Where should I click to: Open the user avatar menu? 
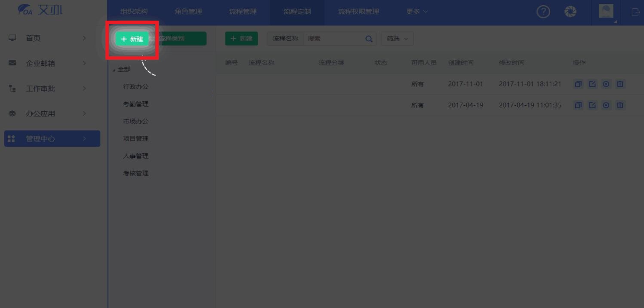tap(606, 12)
